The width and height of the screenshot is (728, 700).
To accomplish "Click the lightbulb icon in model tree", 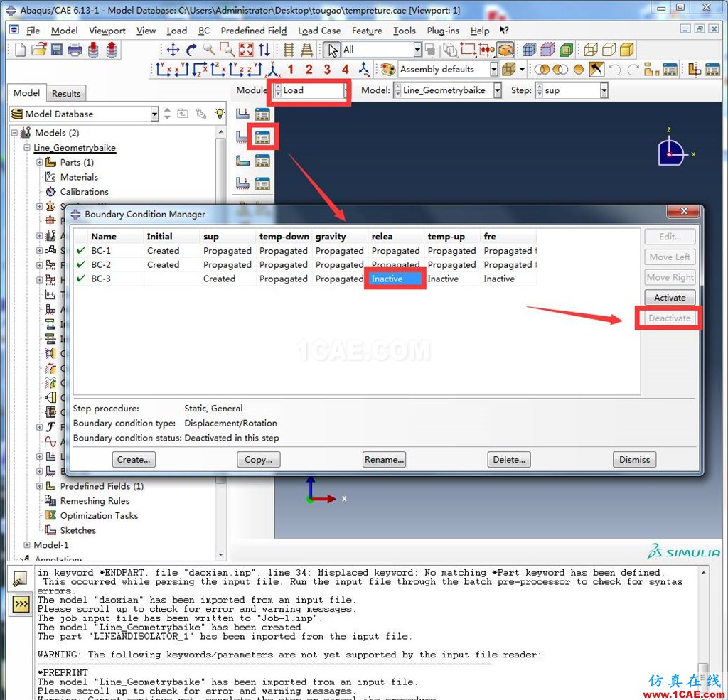I will (x=219, y=113).
